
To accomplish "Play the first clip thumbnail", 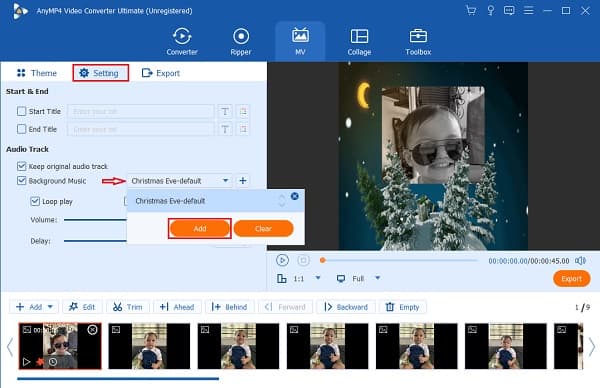I will (26, 362).
